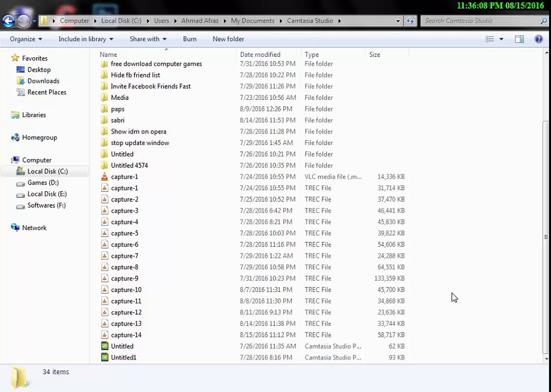Select the capture-5 TREC file icon
Screen dimensions: 551x392
[105, 233]
